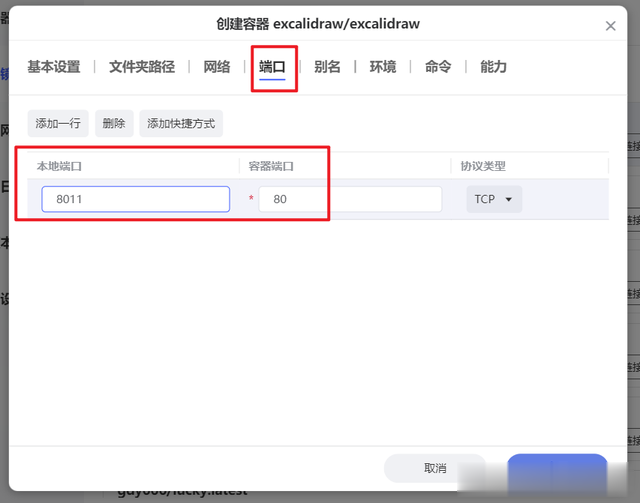The width and height of the screenshot is (640, 503).
Task: Click the 添加快捷方式 button
Action: tap(181, 123)
